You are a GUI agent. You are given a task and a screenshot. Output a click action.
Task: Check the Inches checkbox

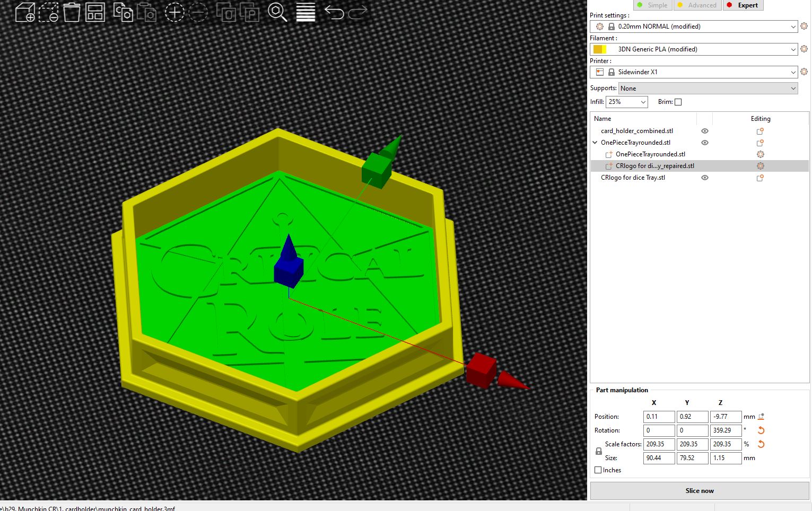pos(598,470)
